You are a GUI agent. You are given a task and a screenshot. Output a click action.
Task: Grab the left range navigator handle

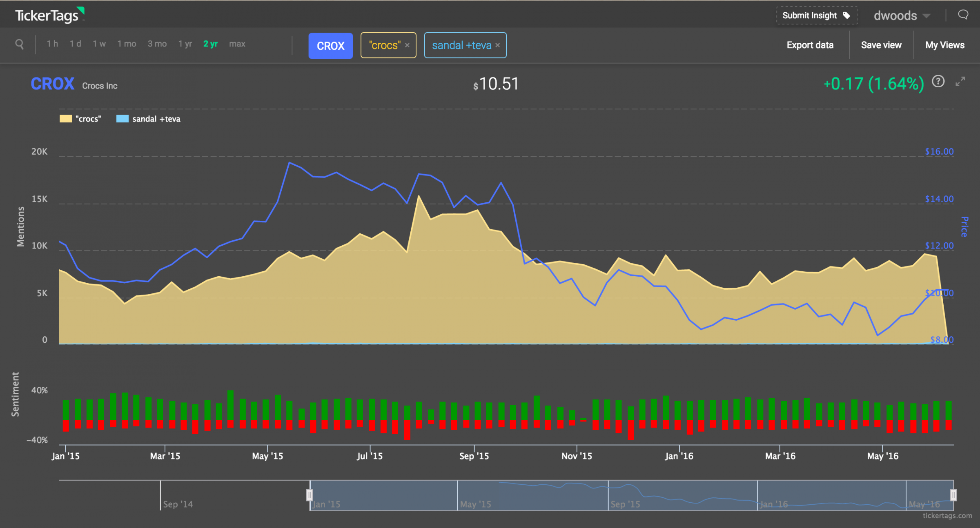pos(310,495)
